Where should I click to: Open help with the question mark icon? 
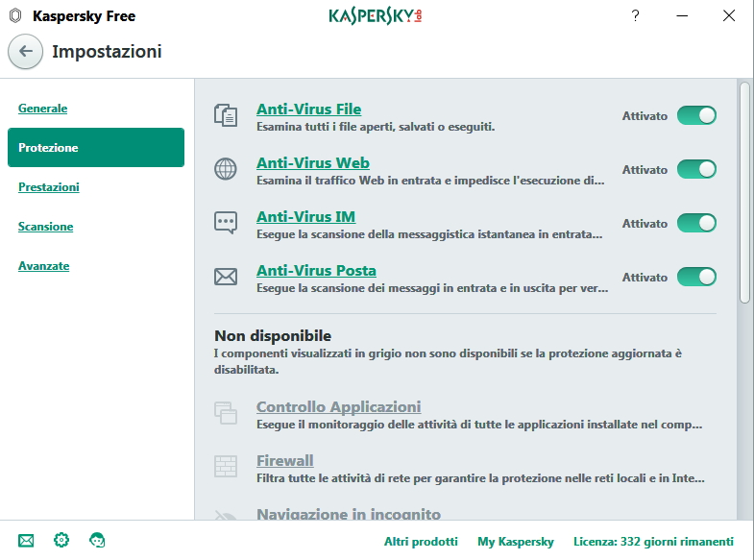(x=635, y=16)
